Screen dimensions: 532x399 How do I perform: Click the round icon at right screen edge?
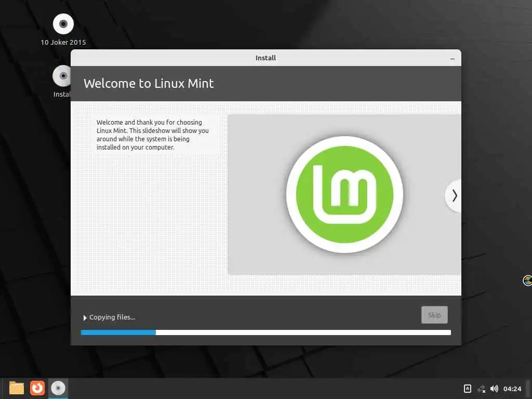pos(528,281)
